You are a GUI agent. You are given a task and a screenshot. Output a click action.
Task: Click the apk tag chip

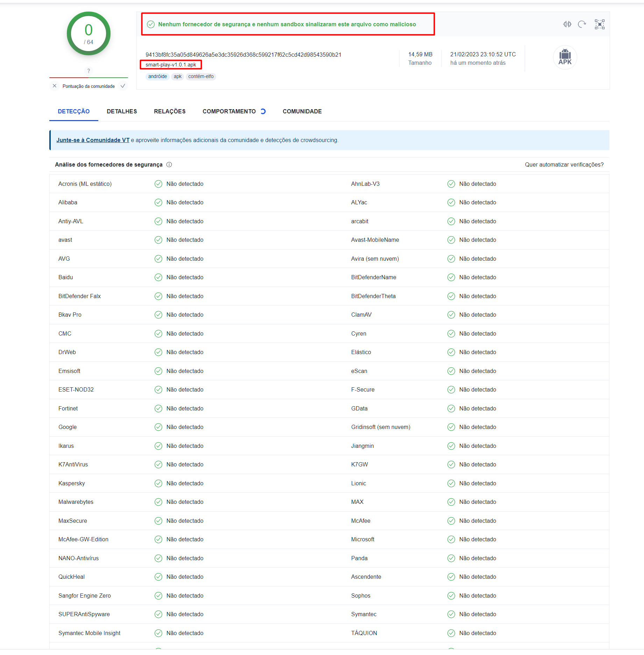(178, 76)
